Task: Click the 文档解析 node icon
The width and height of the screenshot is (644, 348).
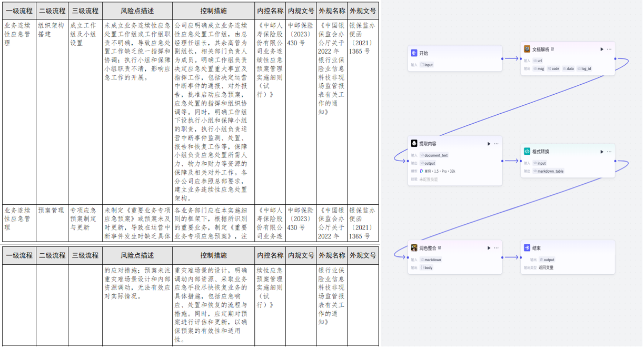Action: point(527,49)
